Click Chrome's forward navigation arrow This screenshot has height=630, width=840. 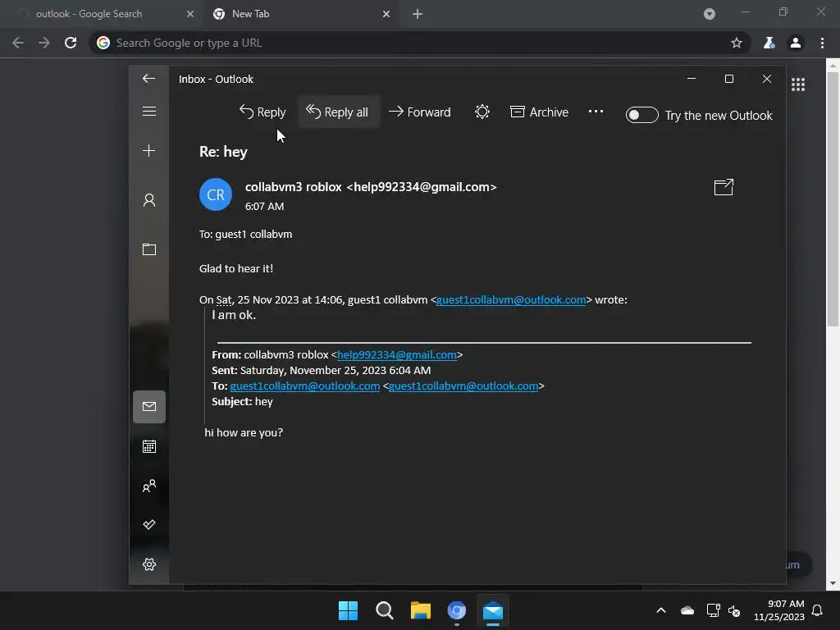[x=44, y=43]
